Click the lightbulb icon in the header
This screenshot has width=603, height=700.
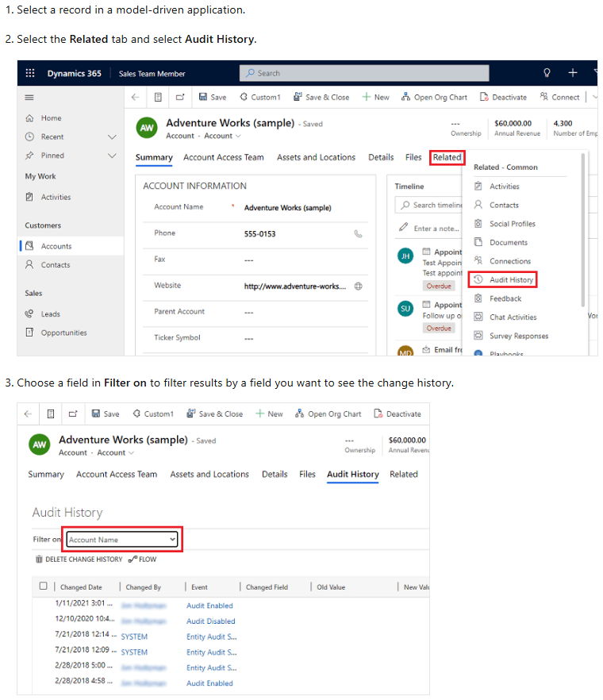tap(547, 73)
